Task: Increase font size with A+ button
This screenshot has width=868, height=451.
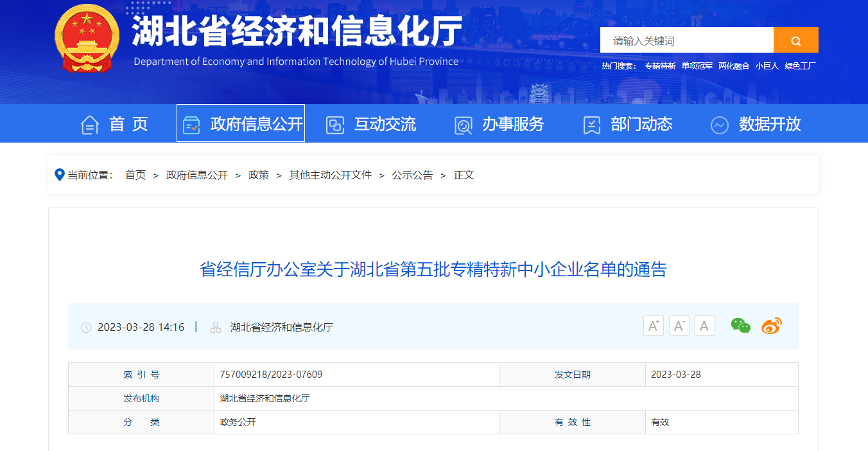Action: [654, 326]
